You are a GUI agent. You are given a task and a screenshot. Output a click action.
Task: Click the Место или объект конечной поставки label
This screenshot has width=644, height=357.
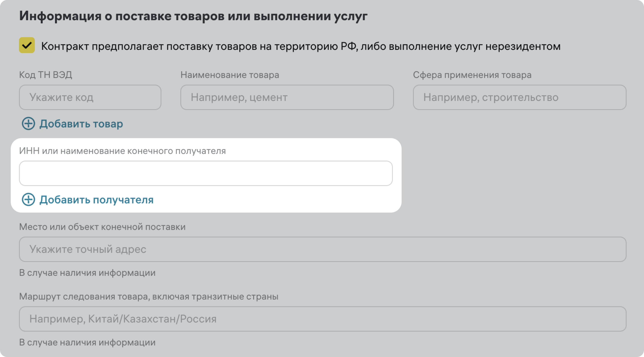102,227
